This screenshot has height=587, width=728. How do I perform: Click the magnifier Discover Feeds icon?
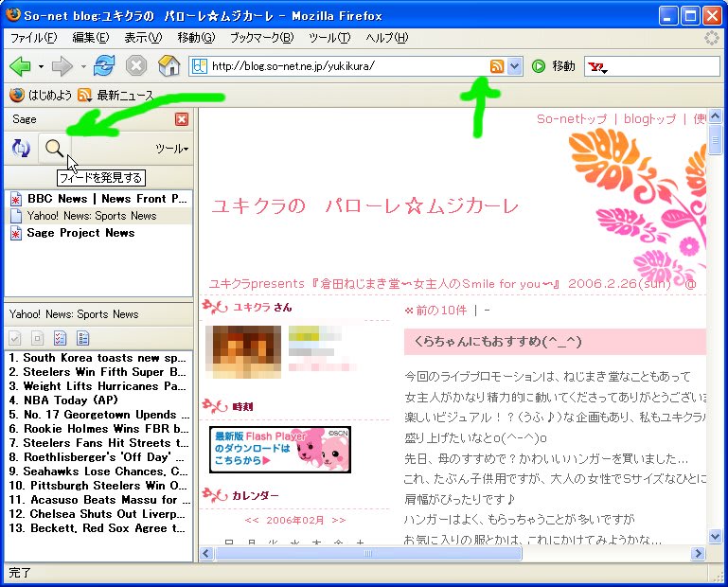coord(54,149)
